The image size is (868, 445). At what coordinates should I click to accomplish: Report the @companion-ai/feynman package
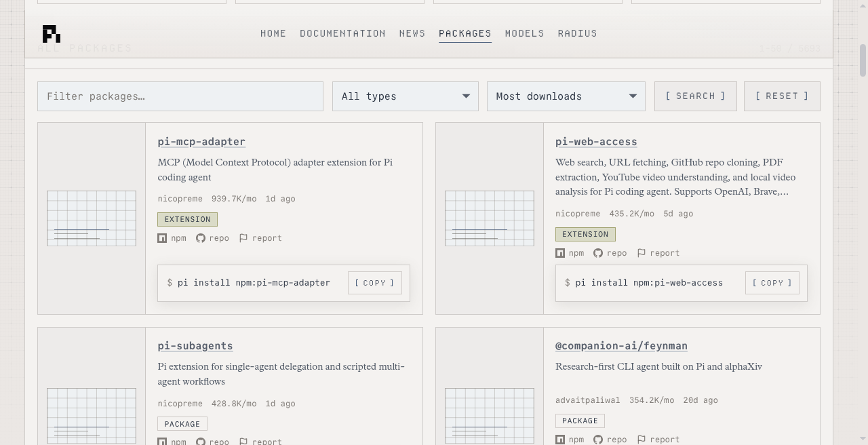point(658,440)
